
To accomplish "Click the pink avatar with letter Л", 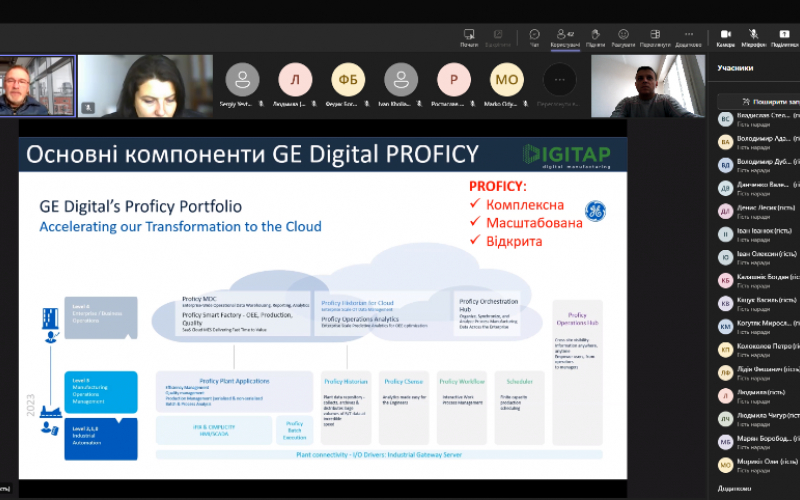I will pyautogui.click(x=295, y=80).
